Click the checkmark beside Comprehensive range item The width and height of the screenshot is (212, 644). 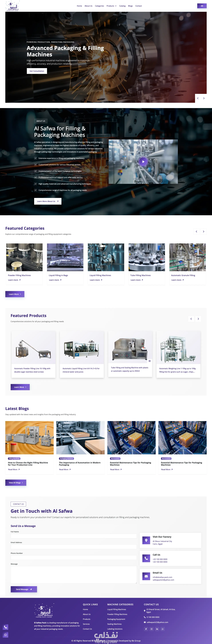pos(35,190)
